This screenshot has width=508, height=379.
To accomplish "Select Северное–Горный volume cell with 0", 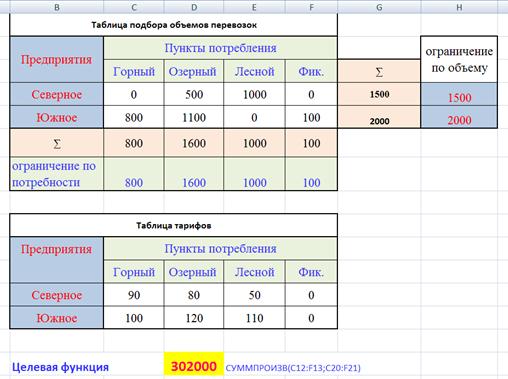I will tap(134, 94).
